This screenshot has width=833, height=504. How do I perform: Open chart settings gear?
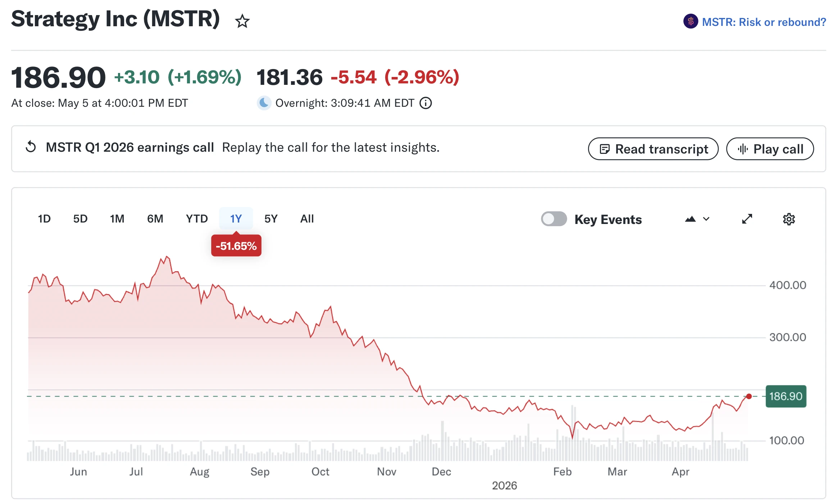tap(789, 219)
